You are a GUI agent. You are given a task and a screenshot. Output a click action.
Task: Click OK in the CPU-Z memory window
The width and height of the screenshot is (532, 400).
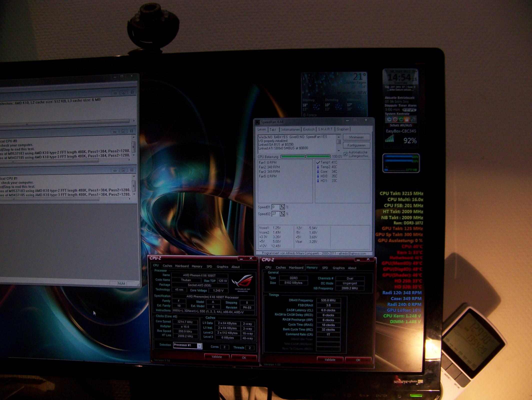(x=358, y=360)
